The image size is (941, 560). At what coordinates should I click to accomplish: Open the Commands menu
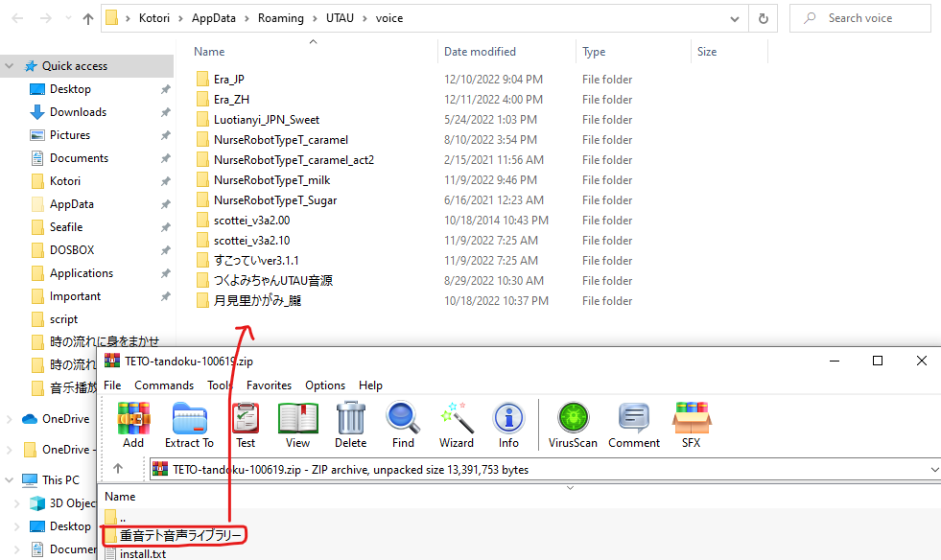click(164, 385)
